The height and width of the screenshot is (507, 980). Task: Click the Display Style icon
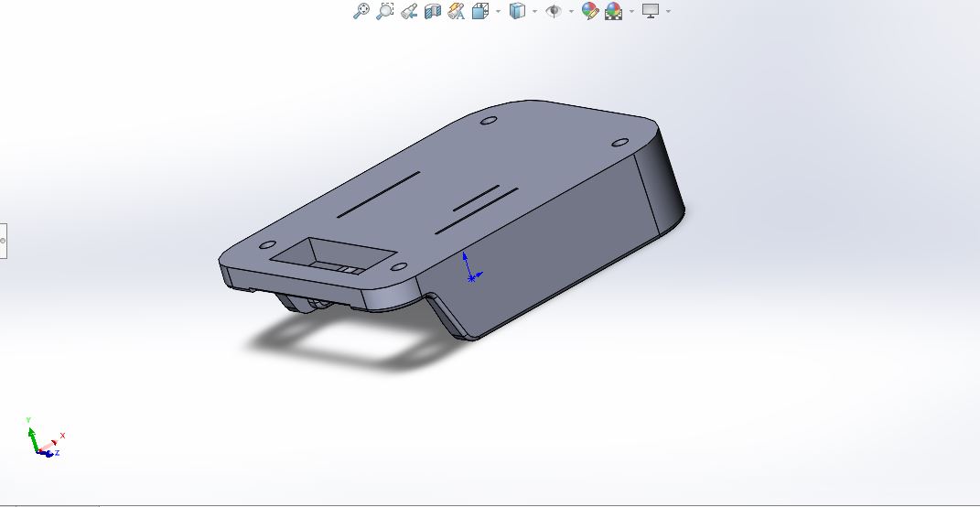click(x=517, y=11)
